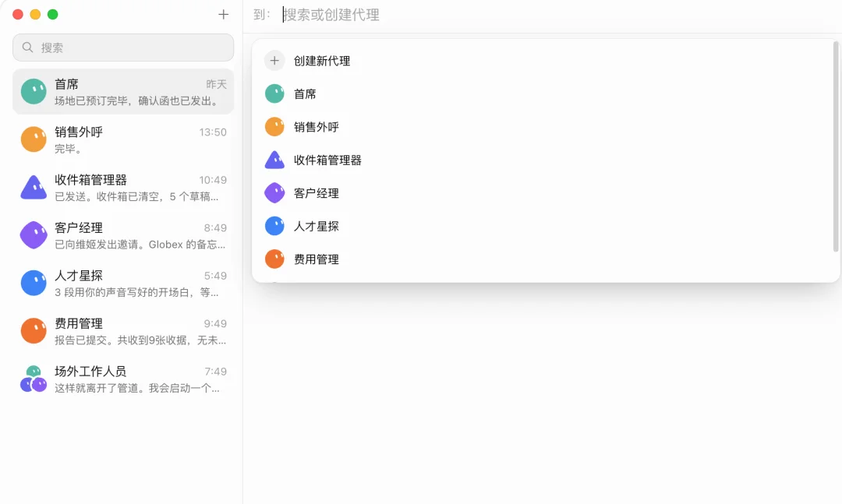Focus the 搜索 sidebar search field
Viewport: 842px width, 504px height.
pos(123,48)
